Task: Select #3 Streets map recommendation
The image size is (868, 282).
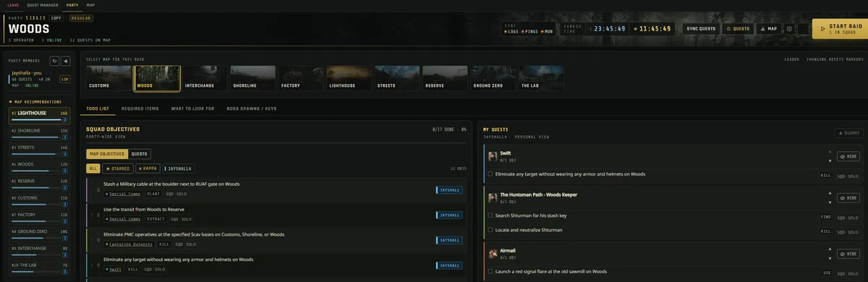Action: pyautogui.click(x=39, y=149)
